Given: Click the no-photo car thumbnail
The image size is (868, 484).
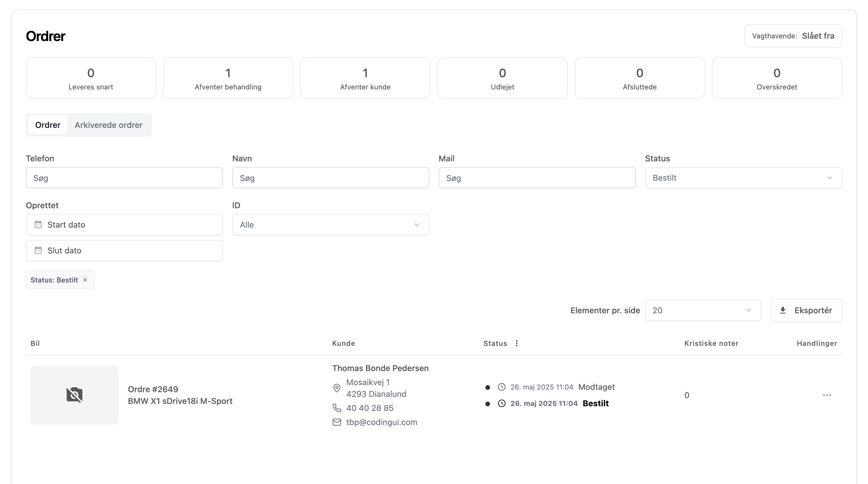Looking at the screenshot, I should [x=75, y=395].
